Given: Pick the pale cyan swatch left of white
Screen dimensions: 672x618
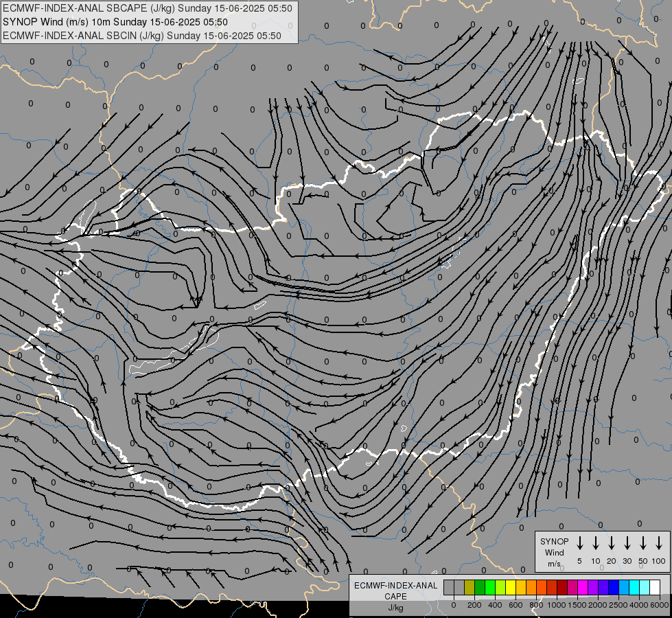Looking at the screenshot, I should pos(644,587).
